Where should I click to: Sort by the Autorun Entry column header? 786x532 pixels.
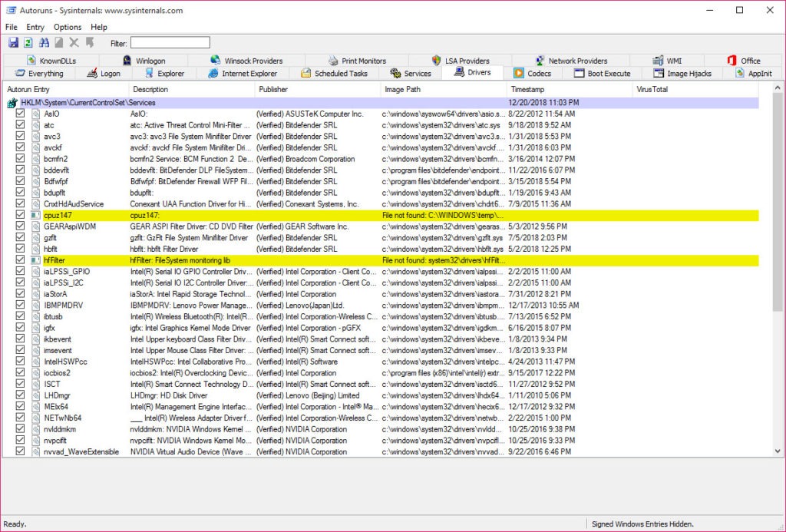[x=66, y=89]
